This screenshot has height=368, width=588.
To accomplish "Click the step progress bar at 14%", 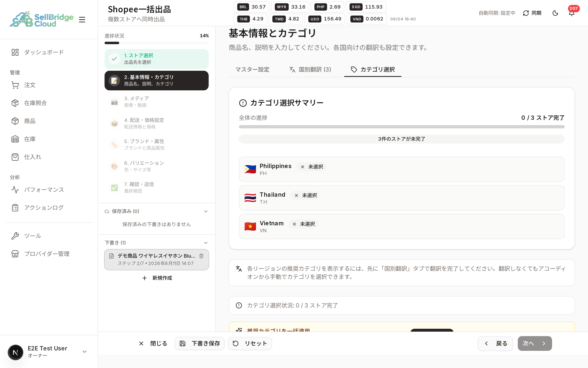I will 156,43.
